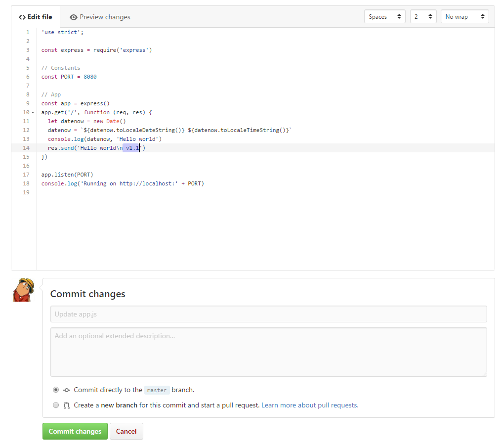The image size is (502, 448).
Task: Click the code brackets icon in Edit file
Action: tap(22, 17)
